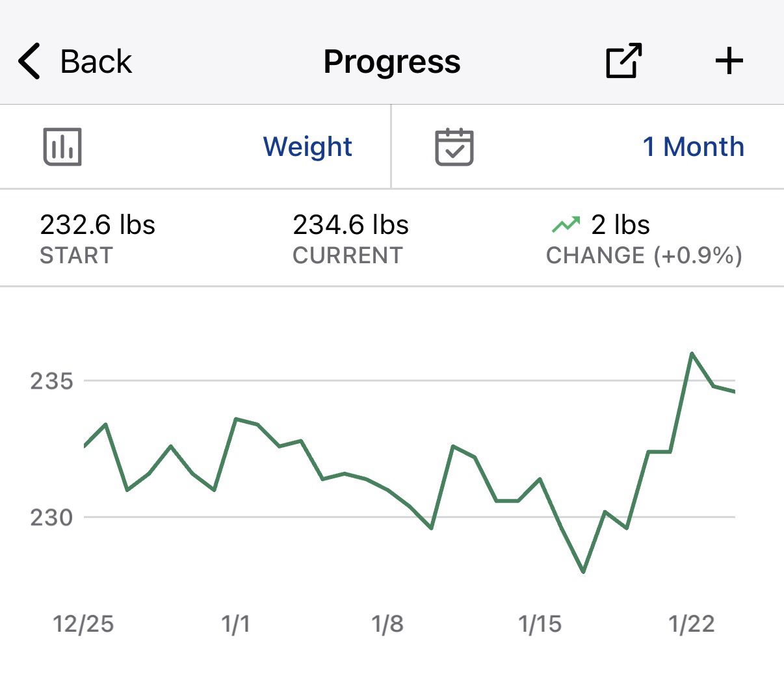Open the share/export icon
784x674 pixels.
click(x=623, y=61)
